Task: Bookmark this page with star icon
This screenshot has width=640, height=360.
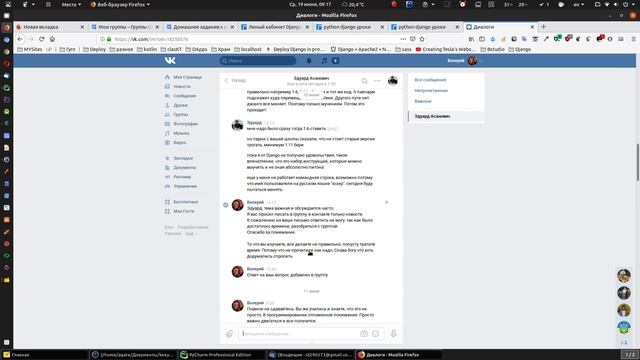Action: pyautogui.click(x=422, y=39)
